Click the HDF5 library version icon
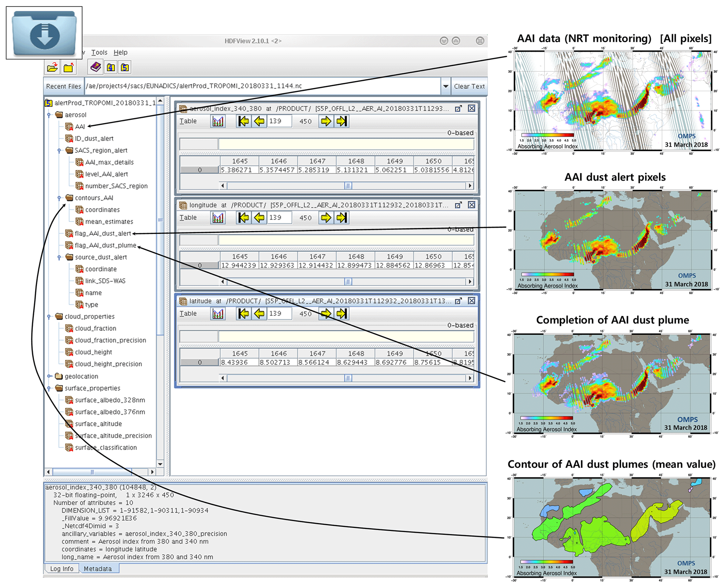Image resolution: width=726 pixels, height=588 pixels. pyautogui.click(x=125, y=67)
